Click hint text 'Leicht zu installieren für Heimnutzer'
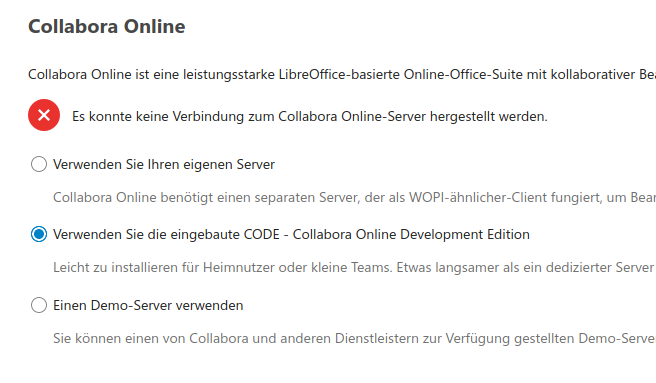This screenshot has width=656, height=383. coord(354,267)
